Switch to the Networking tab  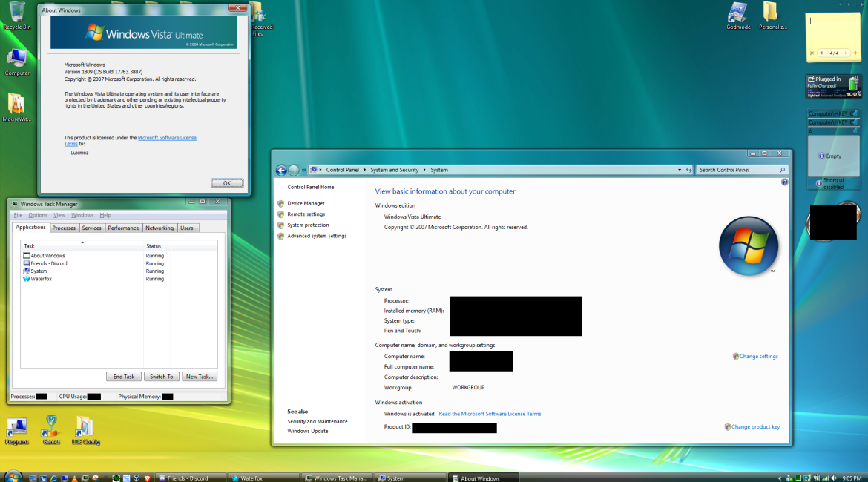pyautogui.click(x=160, y=228)
